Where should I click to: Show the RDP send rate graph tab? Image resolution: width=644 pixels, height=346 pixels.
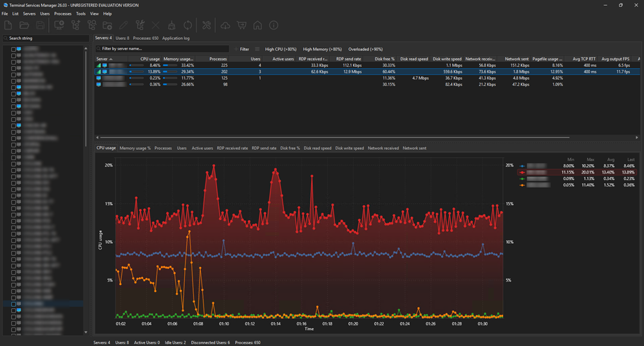pyautogui.click(x=264, y=148)
